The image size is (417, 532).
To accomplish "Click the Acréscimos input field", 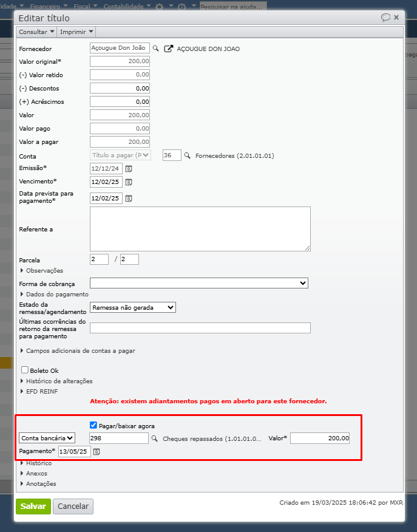I will click(120, 102).
